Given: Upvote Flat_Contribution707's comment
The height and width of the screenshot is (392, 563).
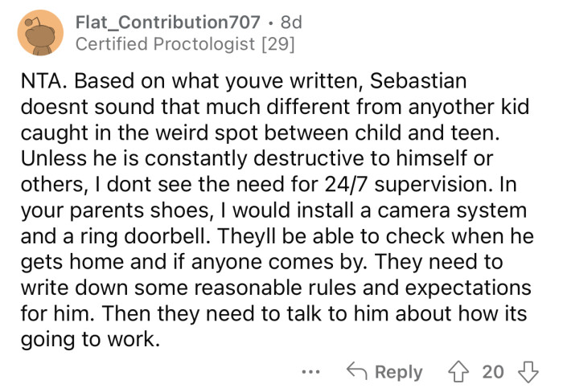Looking at the screenshot, I should [460, 372].
